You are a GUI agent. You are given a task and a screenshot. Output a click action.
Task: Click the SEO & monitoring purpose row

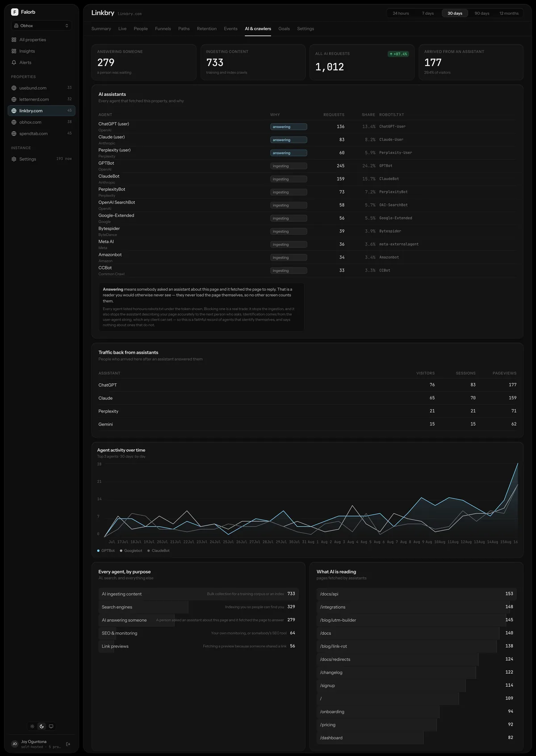(x=198, y=633)
